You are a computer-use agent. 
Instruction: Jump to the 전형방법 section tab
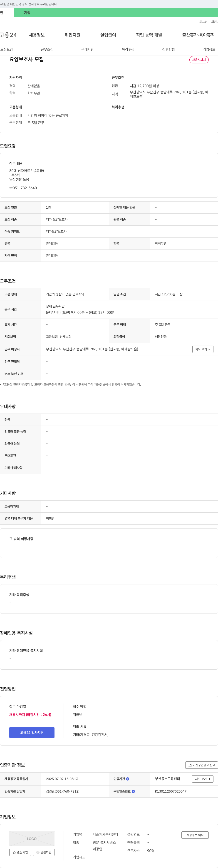click(168, 49)
